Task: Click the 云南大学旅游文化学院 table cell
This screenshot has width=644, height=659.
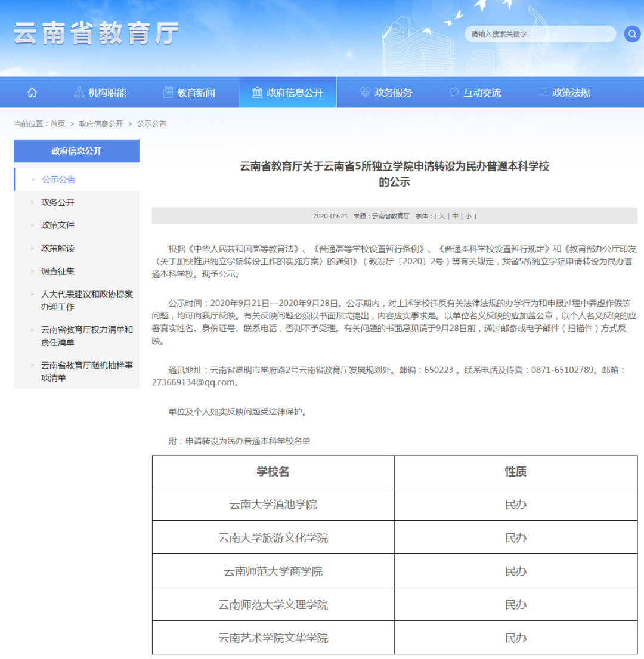Action: click(x=273, y=537)
